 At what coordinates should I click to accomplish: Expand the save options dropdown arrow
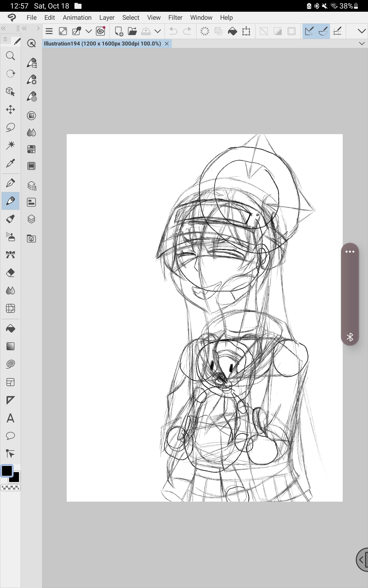click(158, 31)
